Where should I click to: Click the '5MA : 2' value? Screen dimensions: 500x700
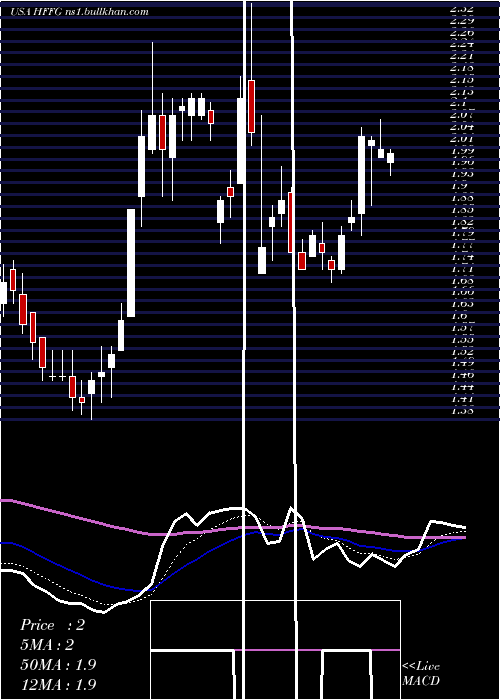click(47, 645)
